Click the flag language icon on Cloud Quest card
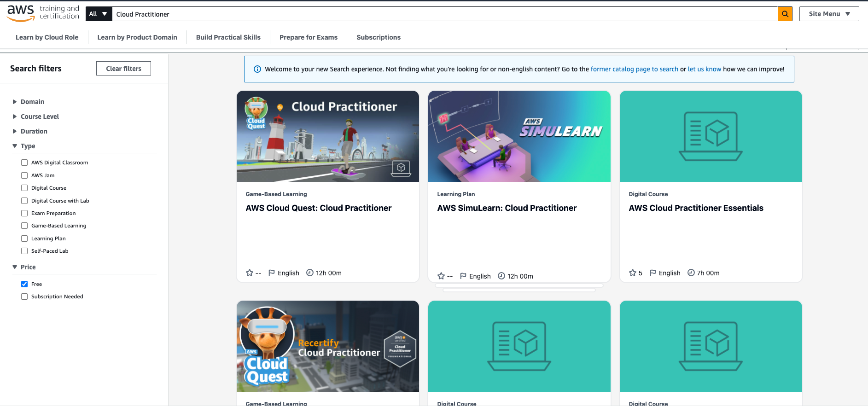The width and height of the screenshot is (868, 407). coord(272,273)
